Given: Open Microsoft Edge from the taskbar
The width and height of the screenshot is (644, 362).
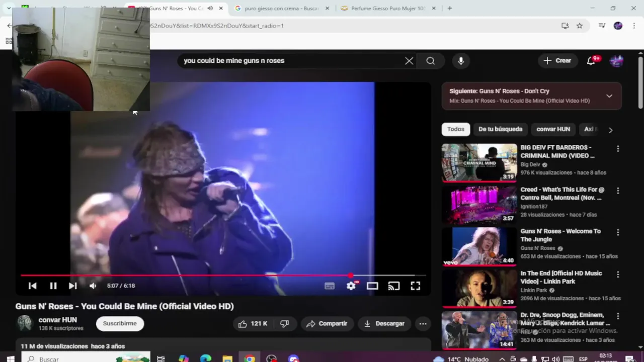Looking at the screenshot, I should click(x=205, y=359).
